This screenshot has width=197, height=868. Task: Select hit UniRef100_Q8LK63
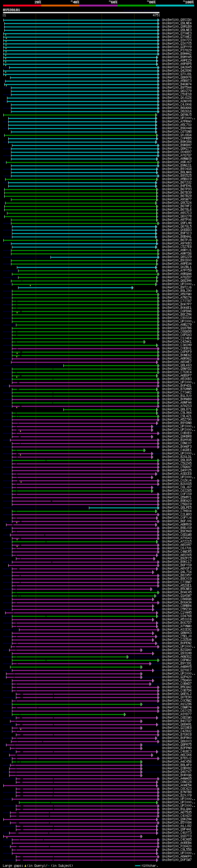click(177, 365)
